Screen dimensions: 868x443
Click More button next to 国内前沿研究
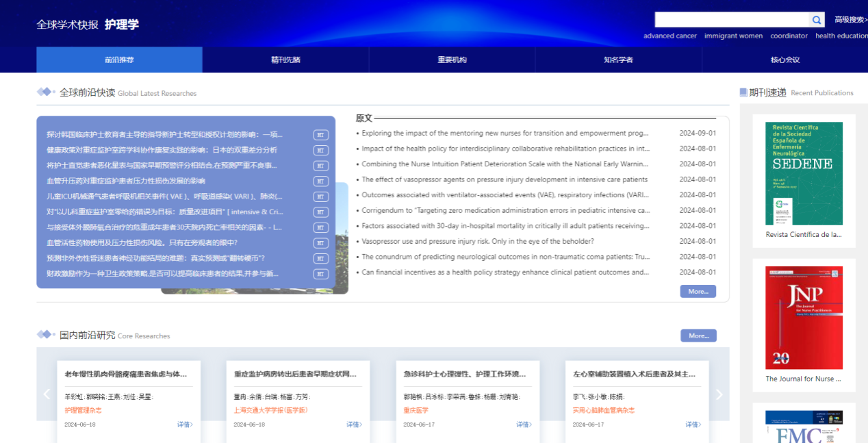pos(698,336)
